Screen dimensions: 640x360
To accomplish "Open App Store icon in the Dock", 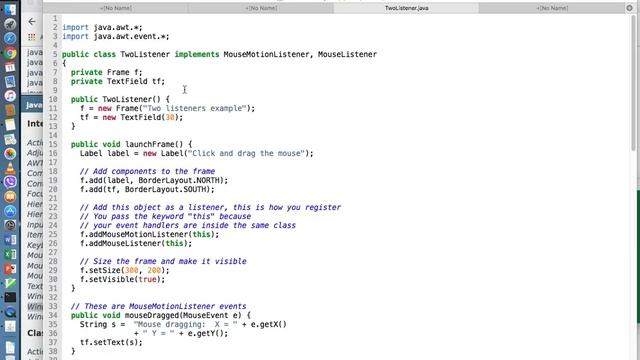I will (10, 211).
